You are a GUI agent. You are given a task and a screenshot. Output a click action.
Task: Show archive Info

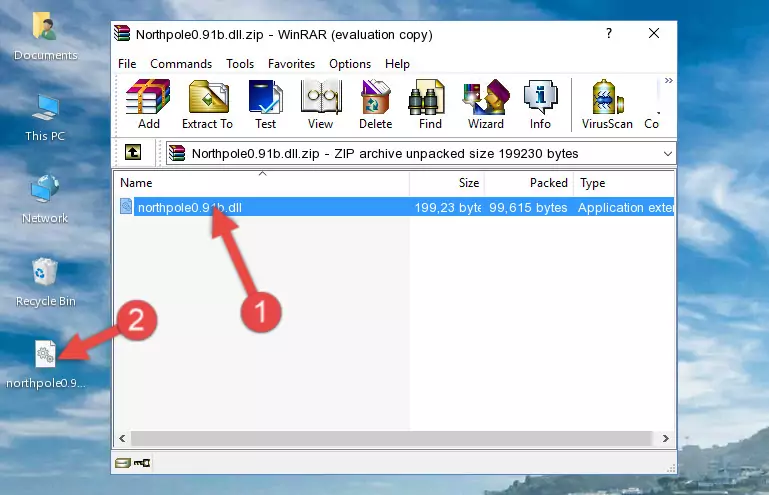click(540, 104)
